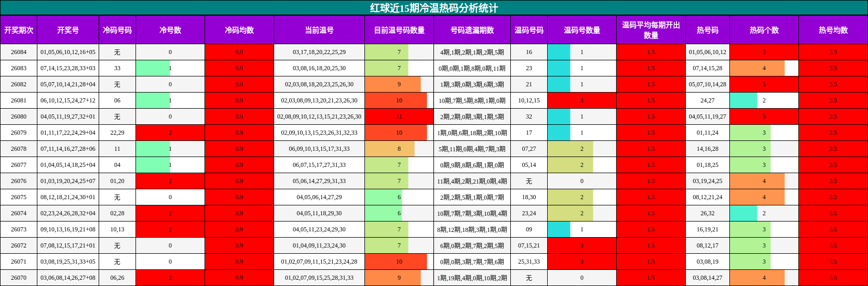Select issue number 26072
The height and width of the screenshot is (286, 868).
19,245
